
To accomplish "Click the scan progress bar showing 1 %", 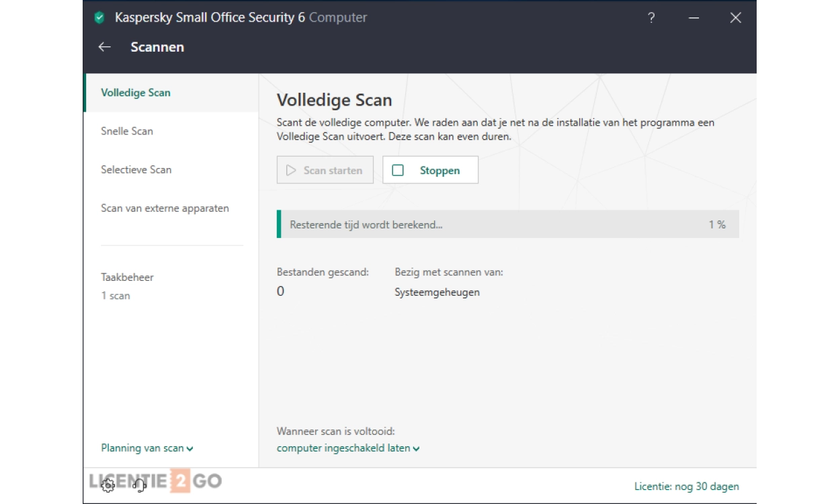I will [x=507, y=224].
